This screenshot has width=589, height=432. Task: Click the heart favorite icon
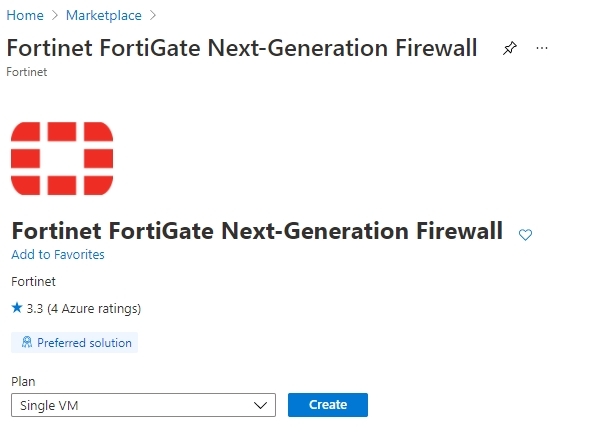coord(525,235)
